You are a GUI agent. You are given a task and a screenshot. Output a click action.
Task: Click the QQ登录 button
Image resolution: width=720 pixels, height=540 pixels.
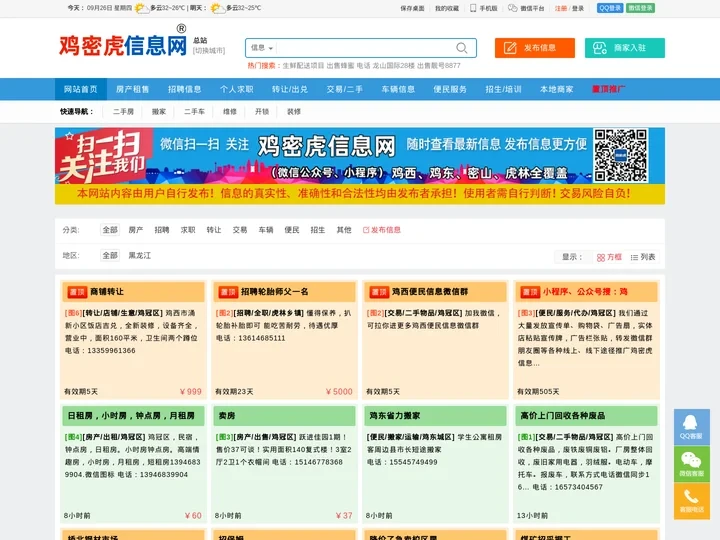(610, 8)
